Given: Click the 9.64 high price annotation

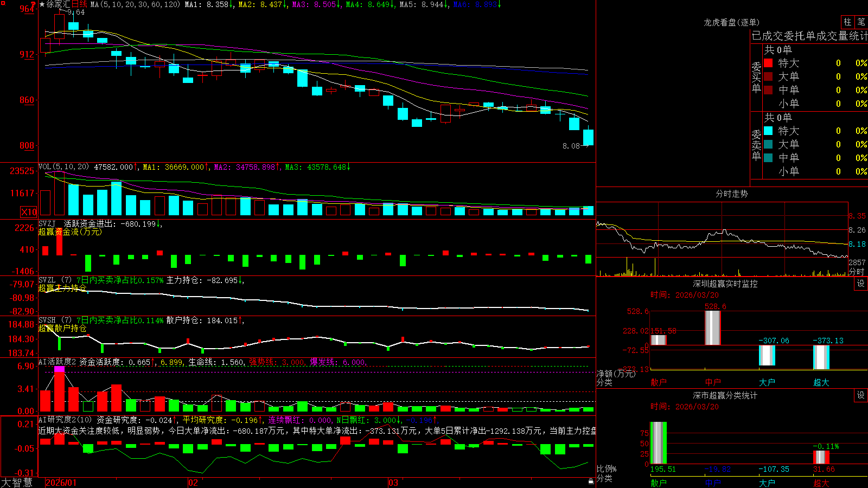Looking at the screenshot, I should point(76,12).
